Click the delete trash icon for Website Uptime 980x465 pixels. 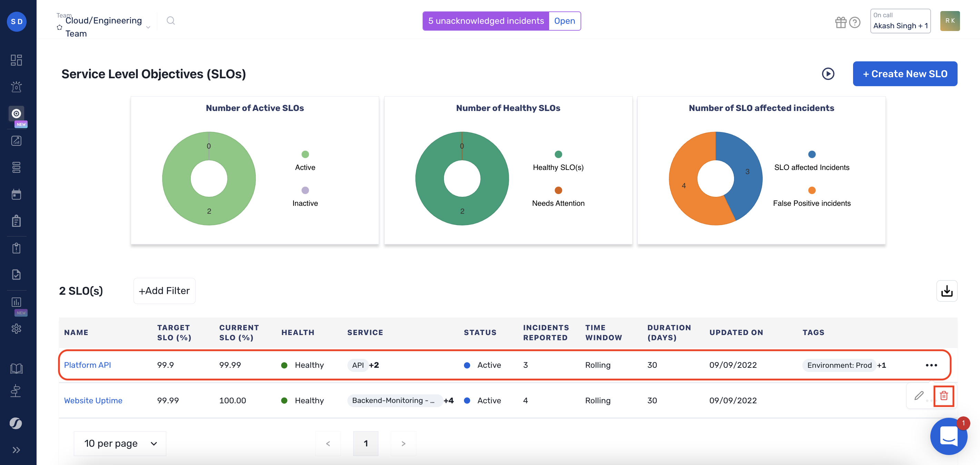[943, 396]
